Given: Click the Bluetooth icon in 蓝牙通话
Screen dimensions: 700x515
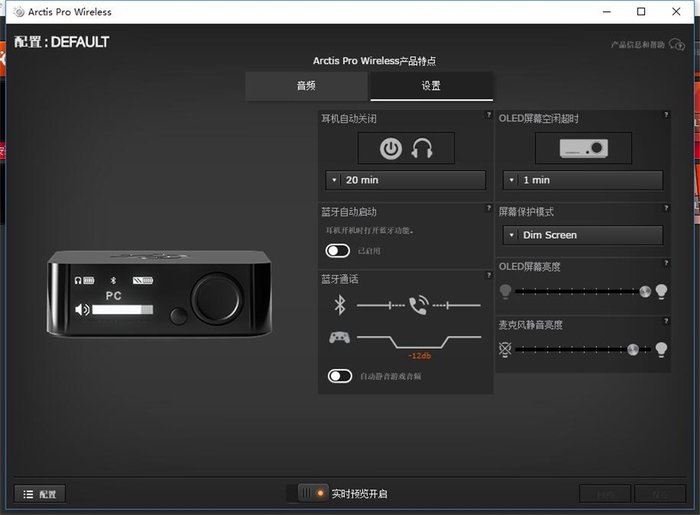Looking at the screenshot, I should coord(340,305).
